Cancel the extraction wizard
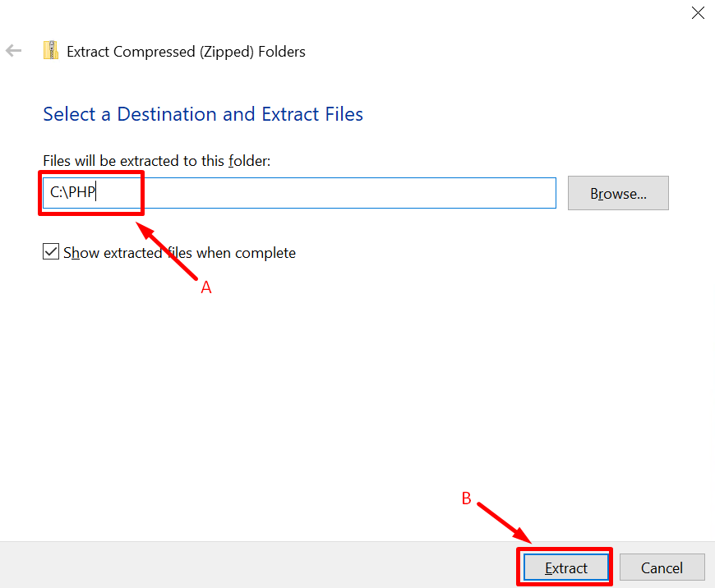 point(662,567)
